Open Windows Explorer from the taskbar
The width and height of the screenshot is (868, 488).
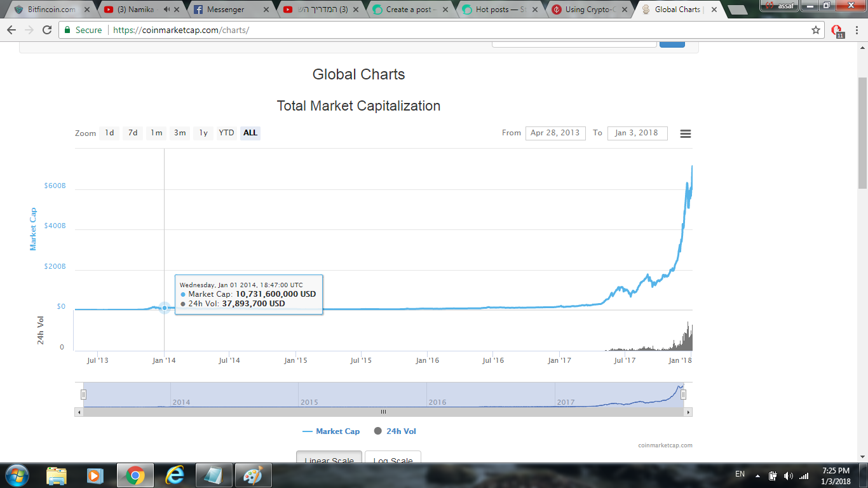point(57,475)
